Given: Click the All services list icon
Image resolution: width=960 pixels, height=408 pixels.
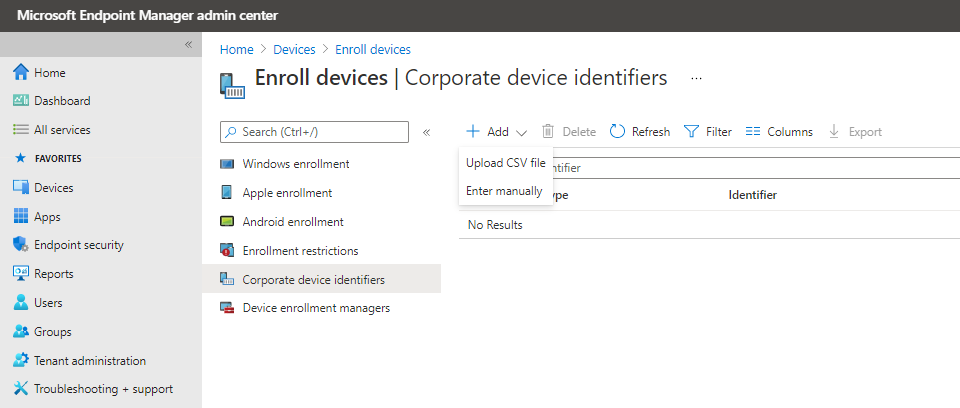Looking at the screenshot, I should (21, 130).
